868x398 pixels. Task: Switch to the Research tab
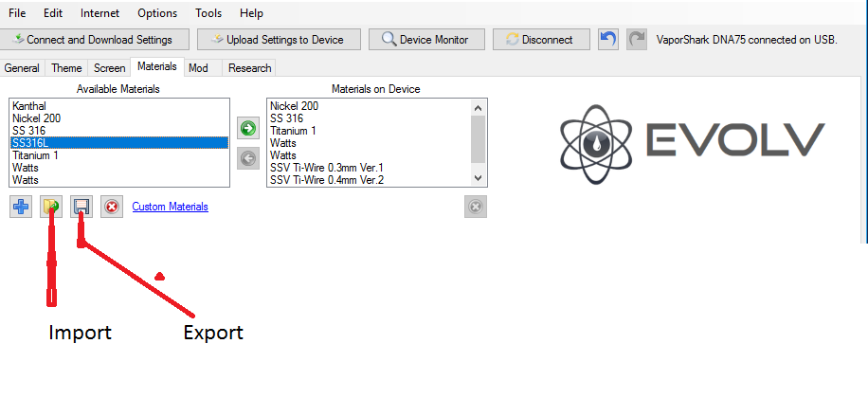click(x=249, y=68)
